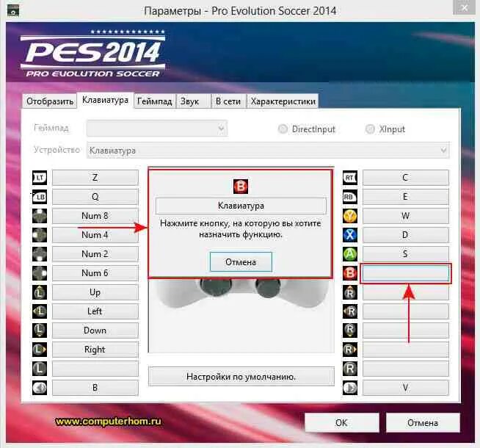The image size is (480, 448).
Task: Click the red B icon beside highlighted field
Action: (350, 273)
